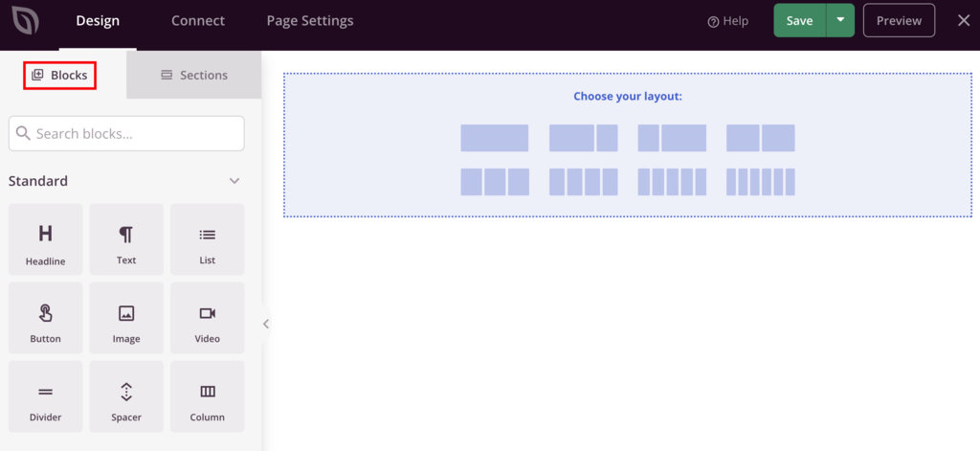This screenshot has height=451, width=980.
Task: Open the Connect tab
Action: tap(198, 20)
